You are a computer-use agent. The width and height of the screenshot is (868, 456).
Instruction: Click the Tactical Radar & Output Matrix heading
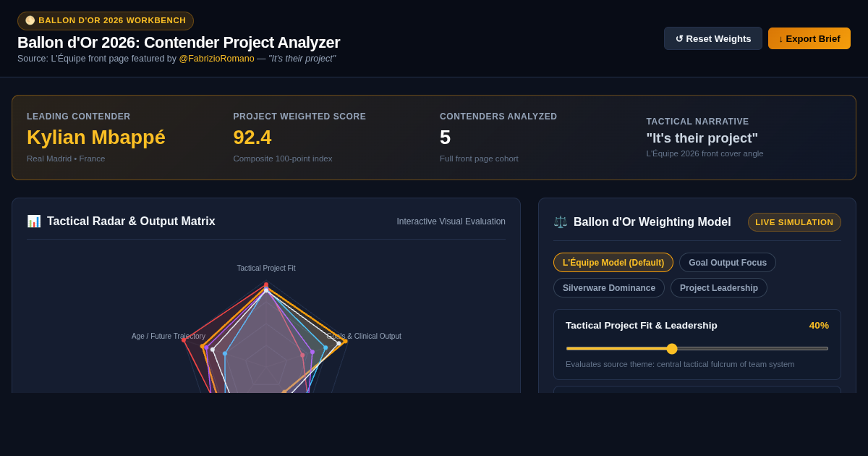pos(131,221)
